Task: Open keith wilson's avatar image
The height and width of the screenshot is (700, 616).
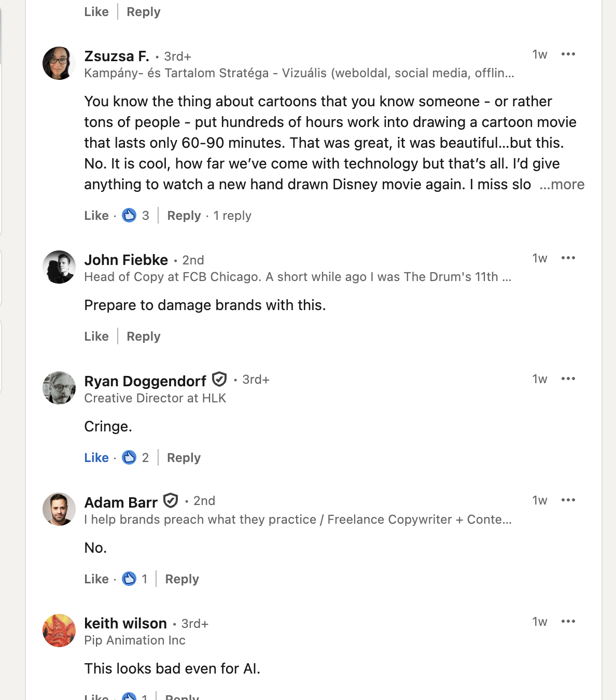Action: (x=59, y=631)
